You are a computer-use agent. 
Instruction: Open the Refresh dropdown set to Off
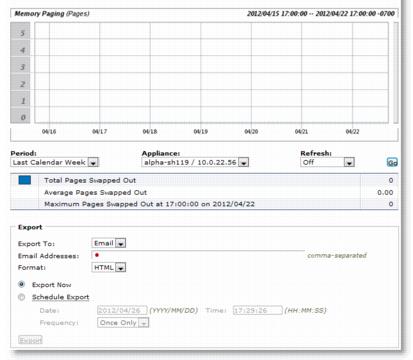(327, 162)
